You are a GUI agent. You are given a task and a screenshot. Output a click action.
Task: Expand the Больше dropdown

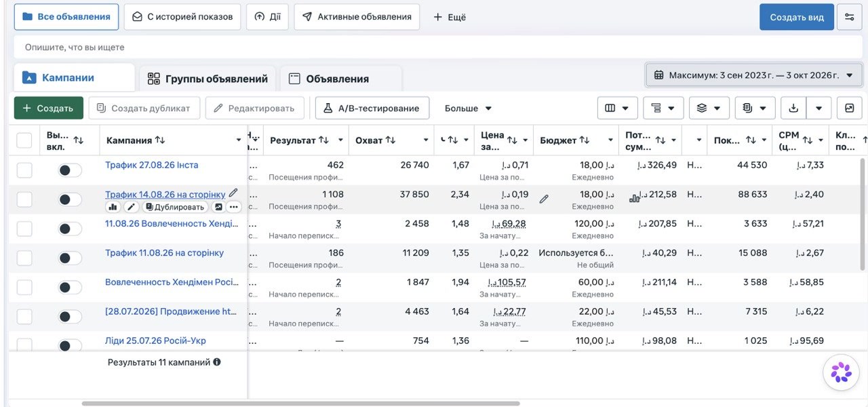pos(469,108)
